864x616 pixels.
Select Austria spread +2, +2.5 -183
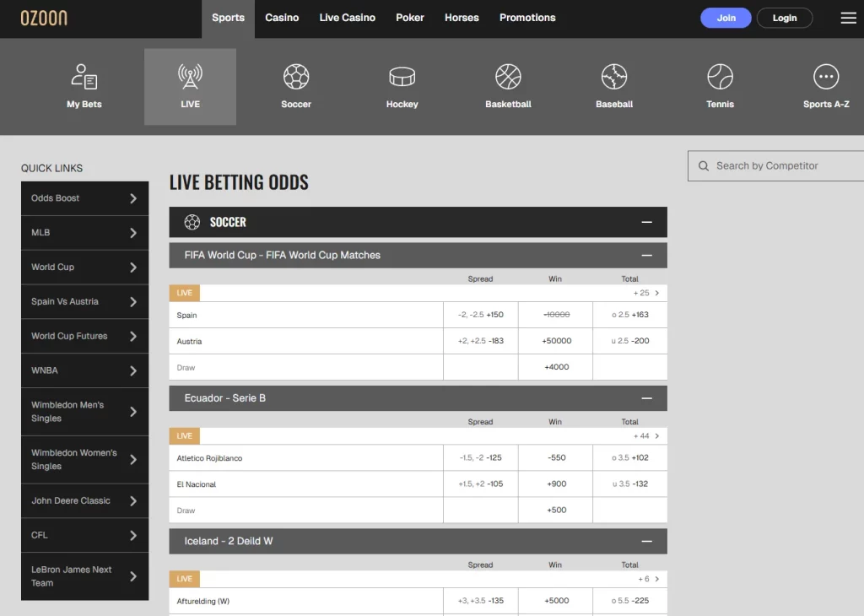[x=480, y=341]
